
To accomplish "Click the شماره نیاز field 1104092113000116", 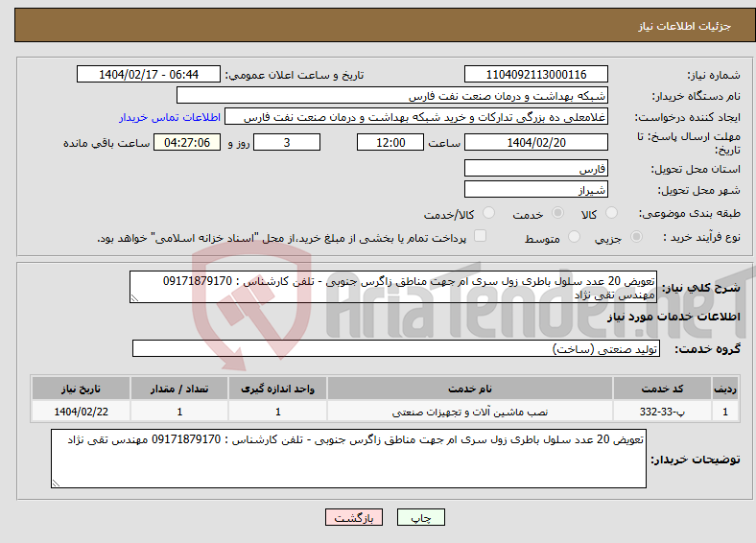I will click(535, 74).
